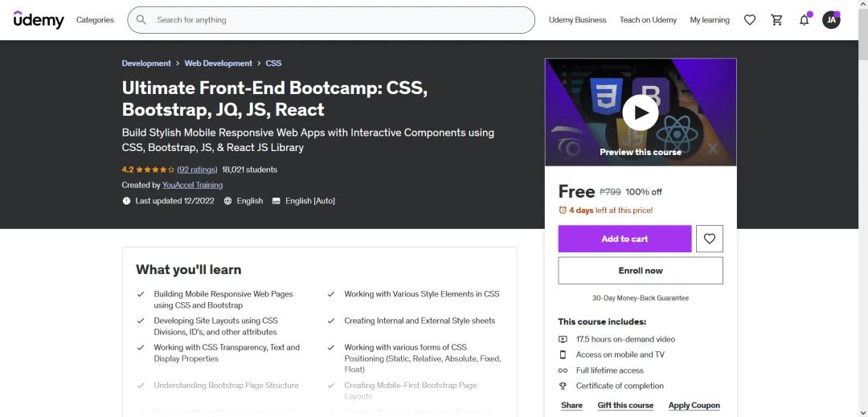868x417 pixels.
Task: Add the course to cart
Action: point(624,239)
